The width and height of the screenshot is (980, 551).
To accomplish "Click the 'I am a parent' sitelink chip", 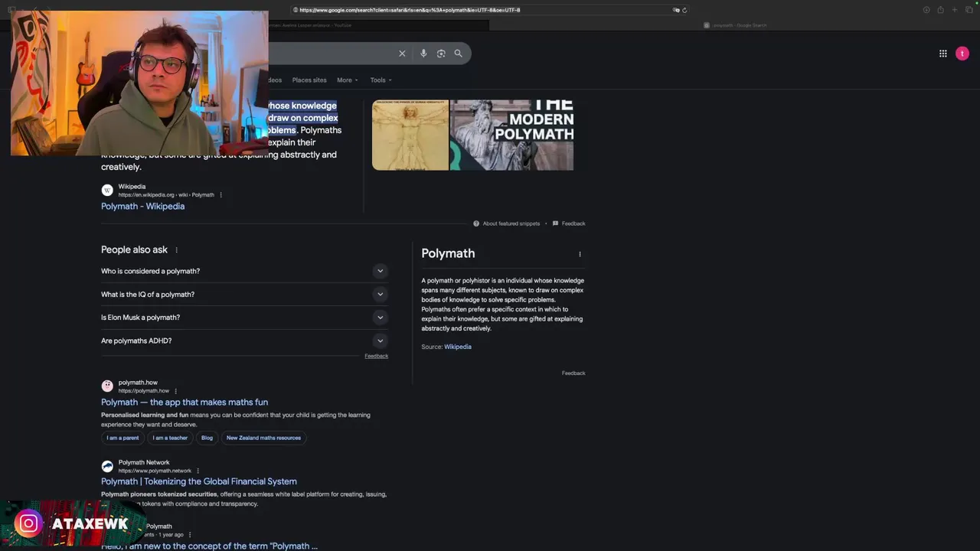I will (122, 438).
